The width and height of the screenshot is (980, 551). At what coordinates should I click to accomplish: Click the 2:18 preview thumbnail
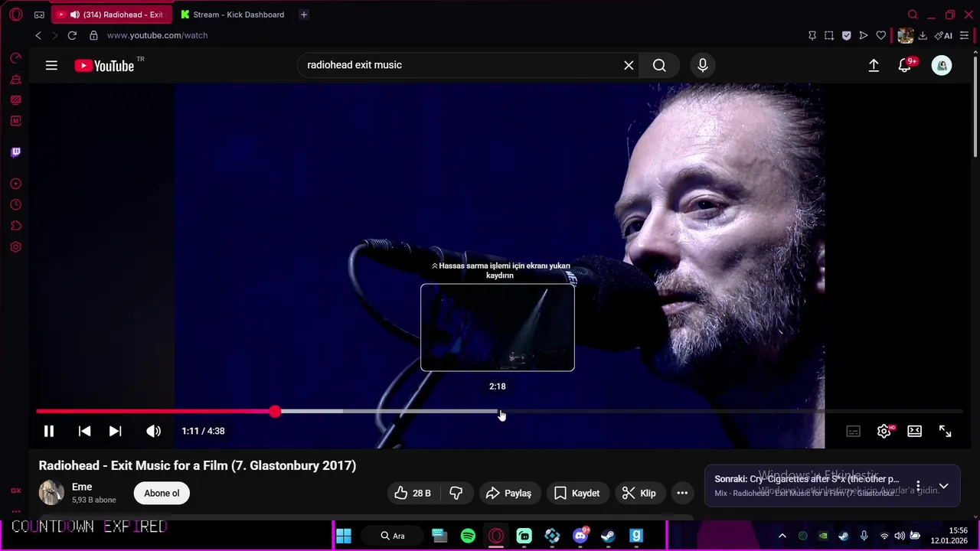(498, 328)
